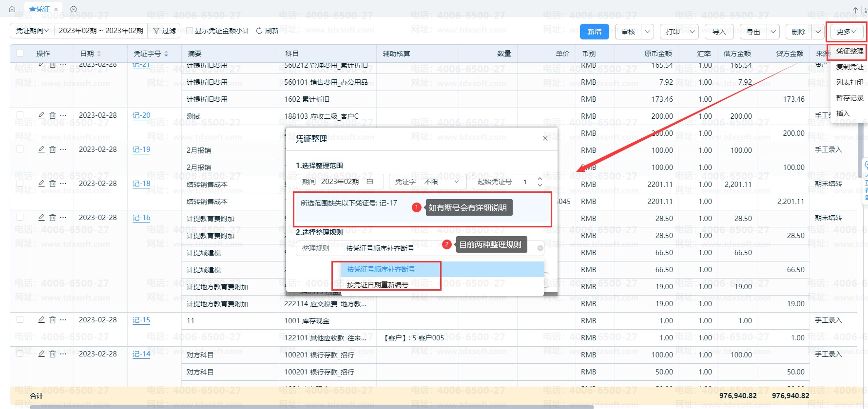This screenshot has width=868, height=409.
Task: Click the refresh icon next to 刷新
Action: pyautogui.click(x=259, y=31)
